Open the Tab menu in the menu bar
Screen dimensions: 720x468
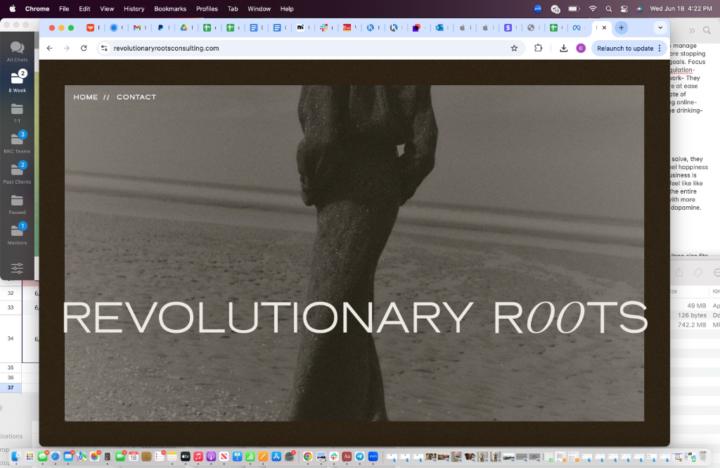(x=233, y=9)
